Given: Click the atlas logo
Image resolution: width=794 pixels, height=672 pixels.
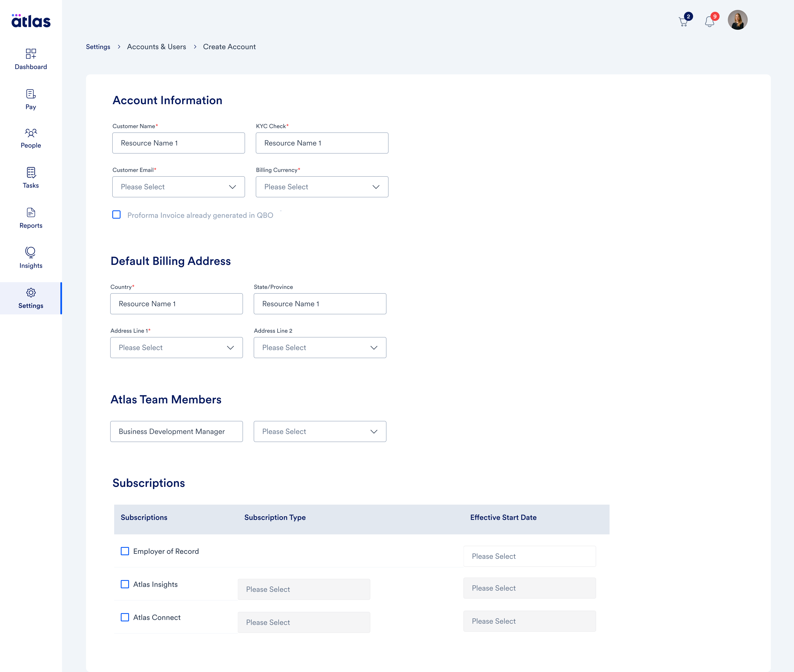Looking at the screenshot, I should point(31,21).
